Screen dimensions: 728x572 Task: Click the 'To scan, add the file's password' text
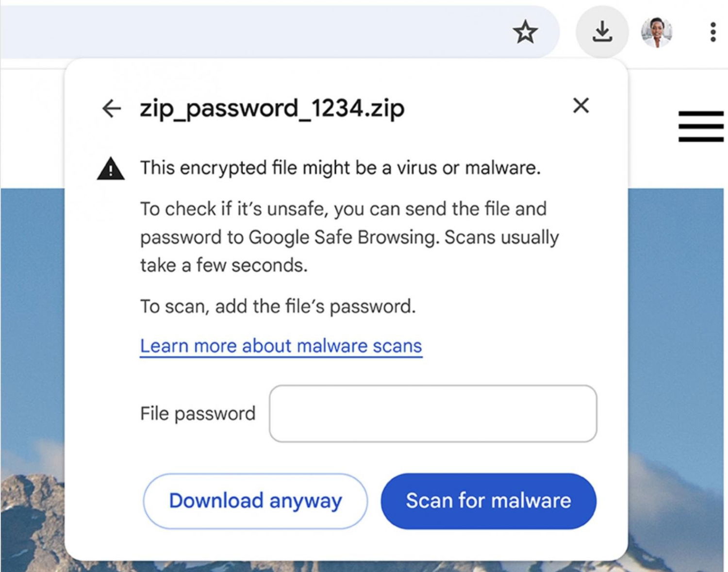[x=278, y=306]
